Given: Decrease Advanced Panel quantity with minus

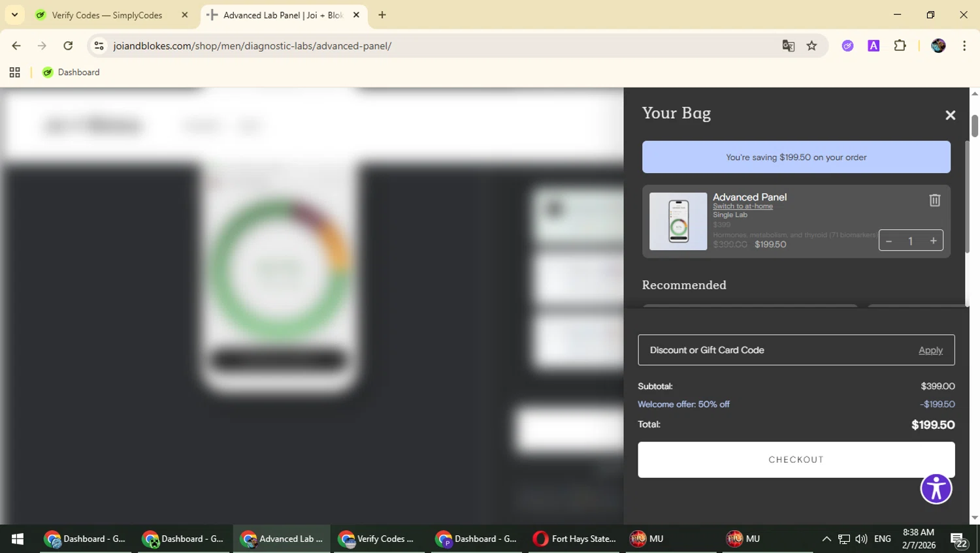Looking at the screenshot, I should click(889, 241).
